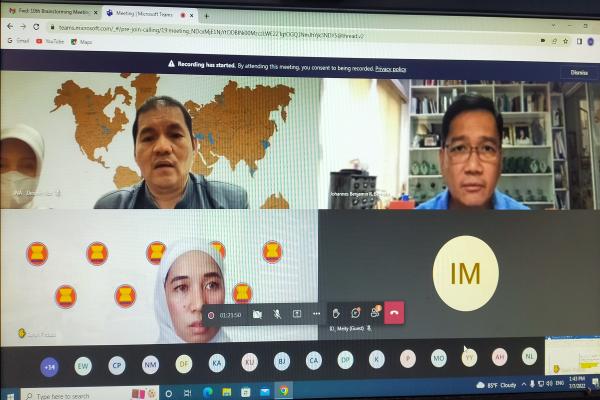
Task: Select the KU participant avatar
Action: pos(249,362)
